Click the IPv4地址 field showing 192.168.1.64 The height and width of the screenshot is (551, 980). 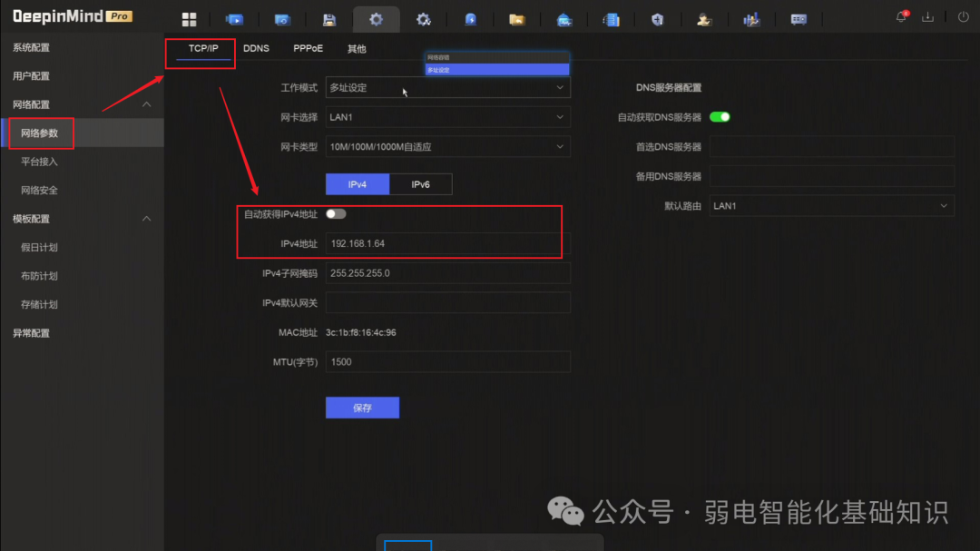(447, 243)
